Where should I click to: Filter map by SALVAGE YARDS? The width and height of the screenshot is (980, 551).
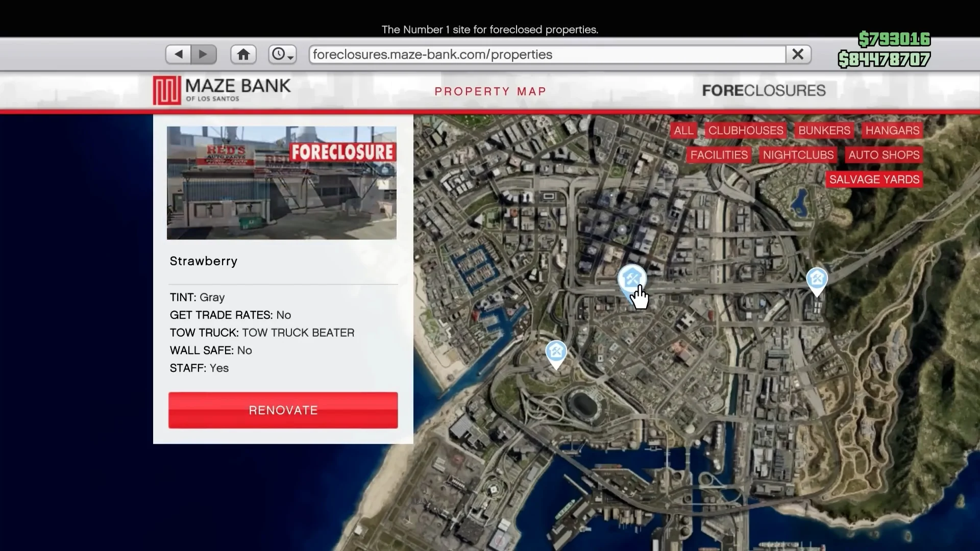coord(874,180)
